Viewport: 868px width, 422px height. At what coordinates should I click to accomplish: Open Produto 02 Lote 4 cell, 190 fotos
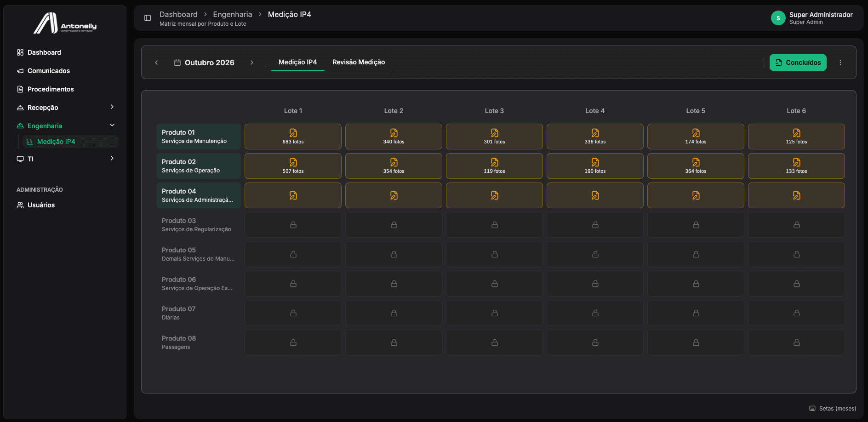[x=595, y=166]
